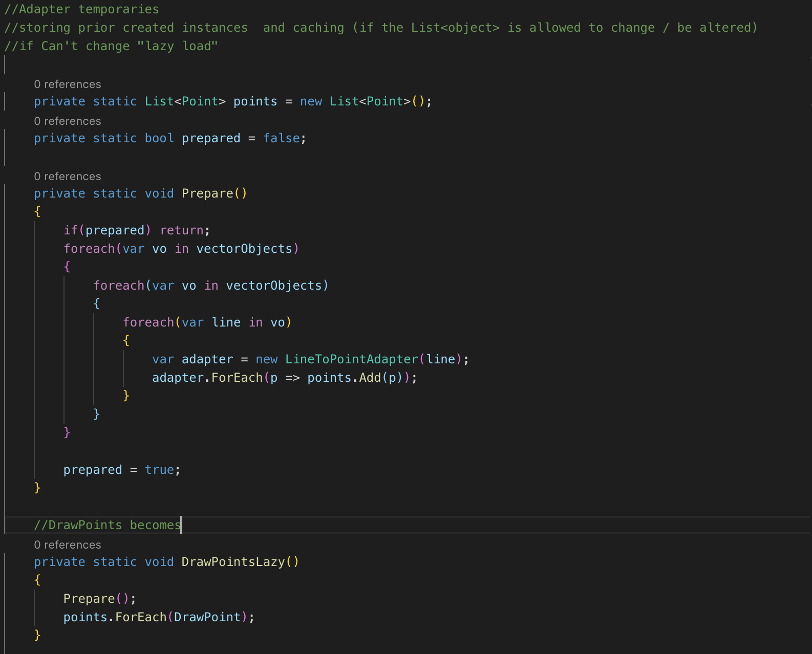The image size is (812, 654).
Task: Click the 'prepared' field name in bool declaration
Action: click(211, 138)
